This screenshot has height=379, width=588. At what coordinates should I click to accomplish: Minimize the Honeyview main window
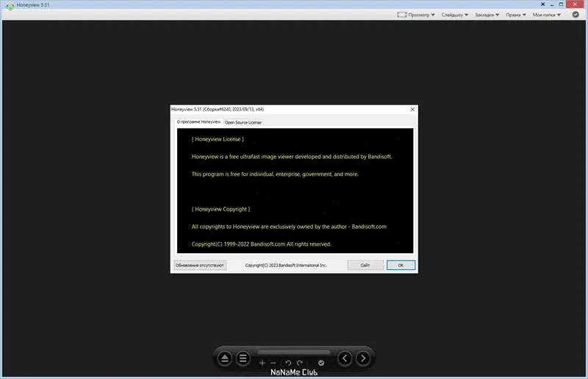(552, 4)
